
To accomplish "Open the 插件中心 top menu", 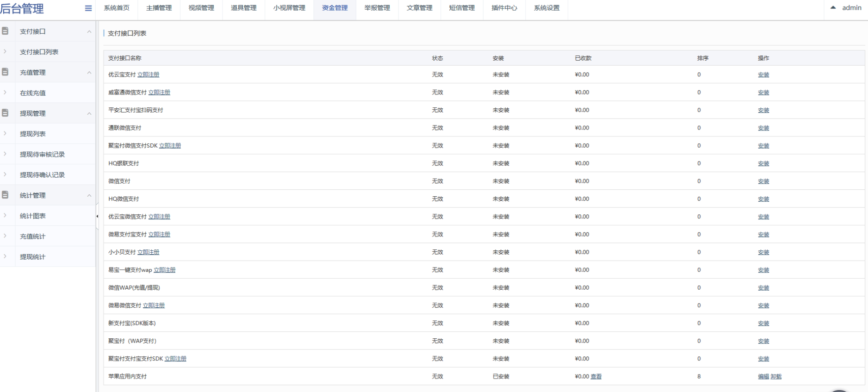I will point(504,8).
